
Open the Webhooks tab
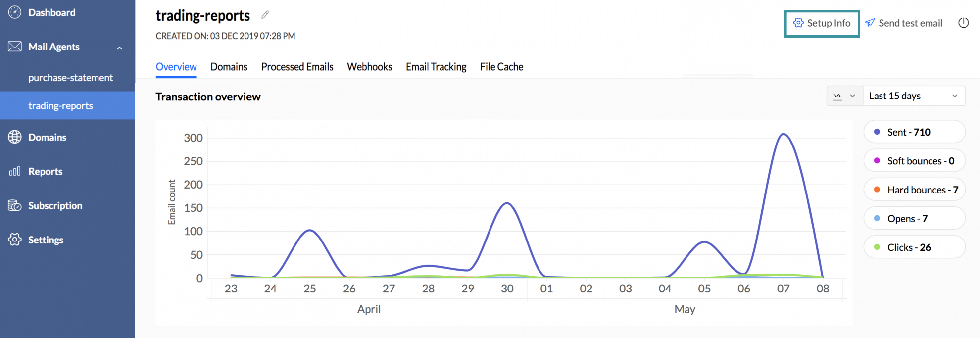tap(369, 67)
